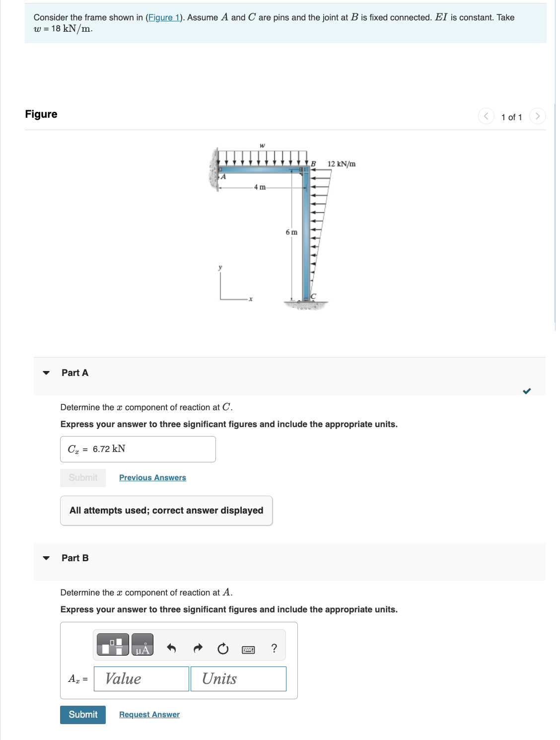The width and height of the screenshot is (560, 740).
Task: Open the Figure 1 link
Action: [164, 17]
